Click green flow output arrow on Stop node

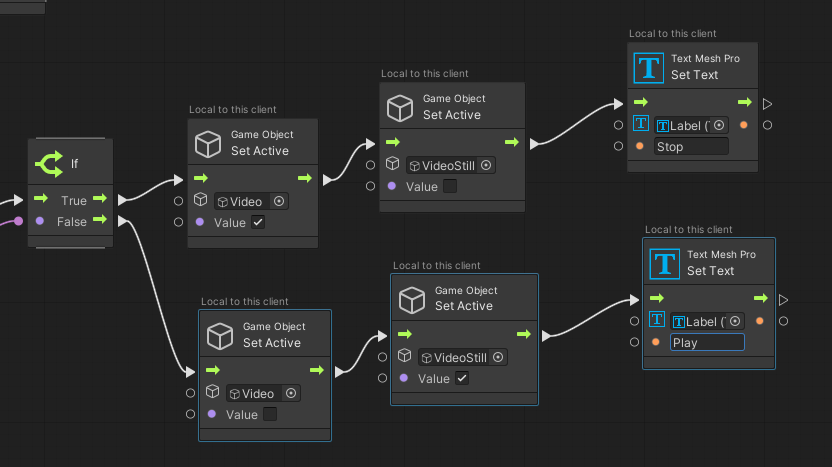click(x=745, y=102)
